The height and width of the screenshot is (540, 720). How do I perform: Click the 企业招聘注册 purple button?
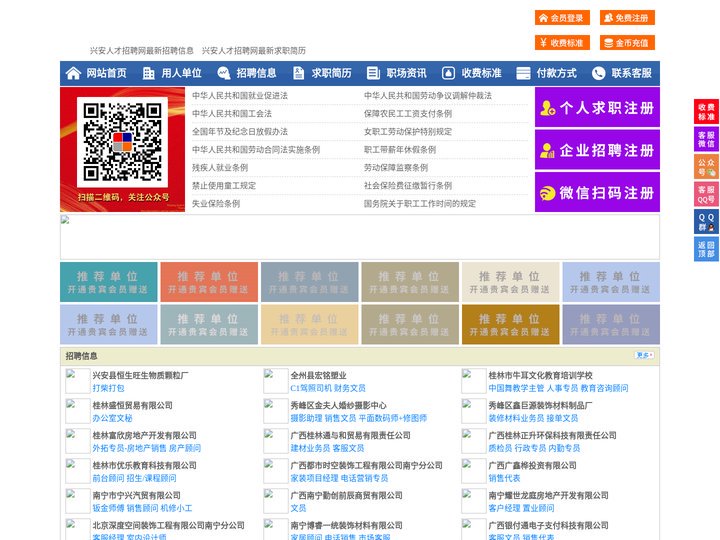[597, 150]
